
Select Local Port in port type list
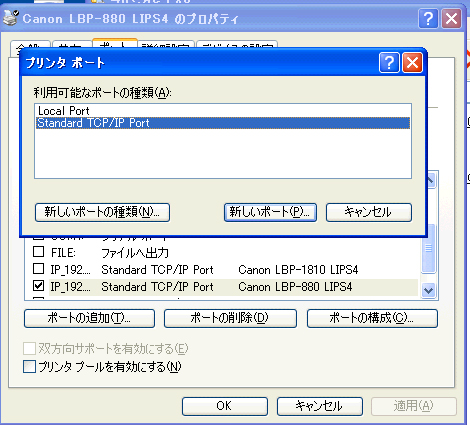[223, 111]
